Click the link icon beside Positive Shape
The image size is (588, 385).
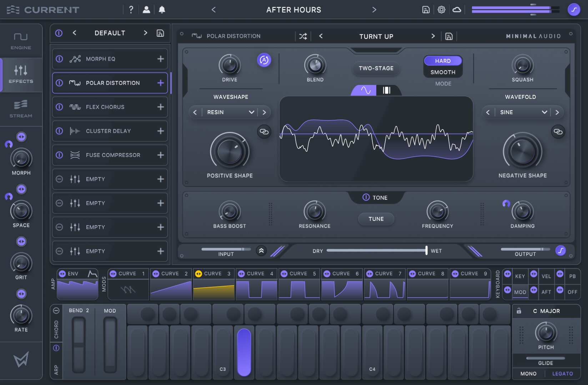(264, 132)
